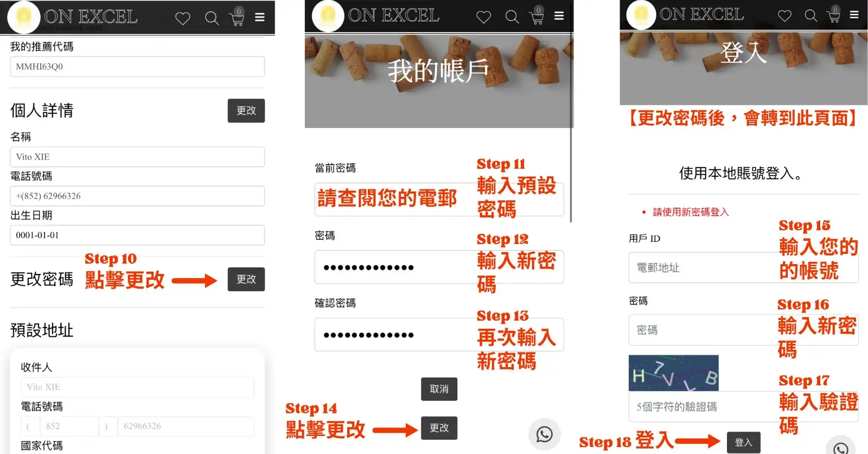868x454 pixels.
Task: Click the 取消 button
Action: pyautogui.click(x=439, y=389)
